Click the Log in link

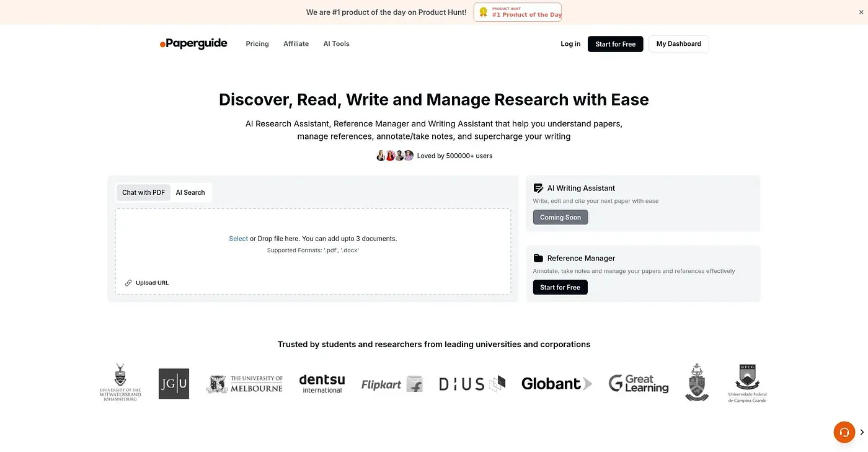click(570, 43)
